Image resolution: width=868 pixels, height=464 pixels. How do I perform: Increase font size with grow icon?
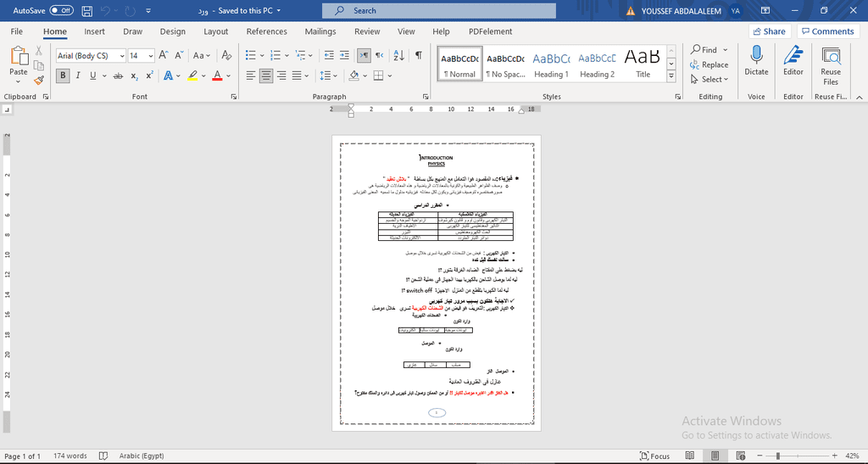(x=164, y=55)
